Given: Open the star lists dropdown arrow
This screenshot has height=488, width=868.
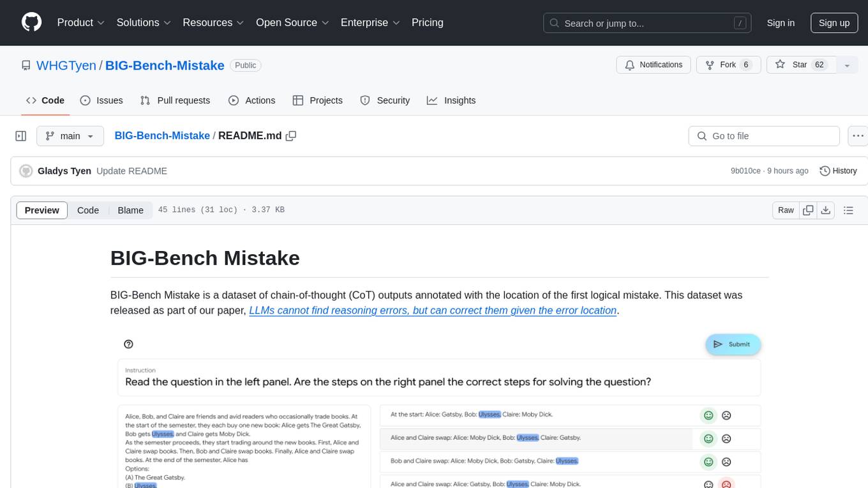Looking at the screenshot, I should (847, 65).
